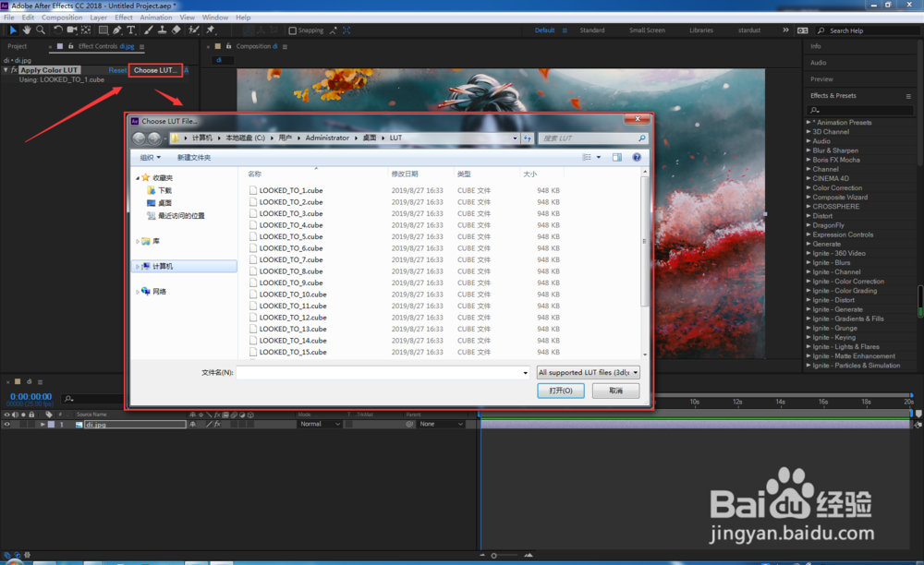Image resolution: width=924 pixels, height=565 pixels.
Task: Select the Pen tool
Action: pos(117,30)
